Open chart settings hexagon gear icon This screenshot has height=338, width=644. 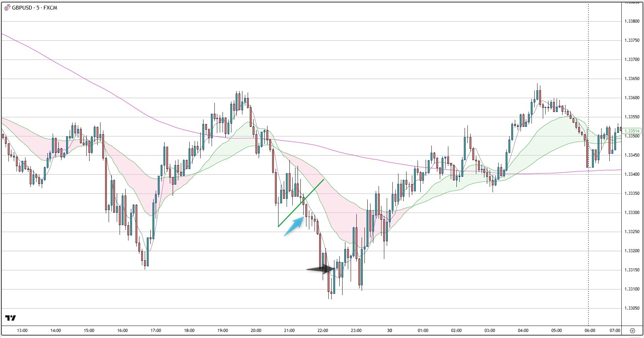tap(632, 331)
